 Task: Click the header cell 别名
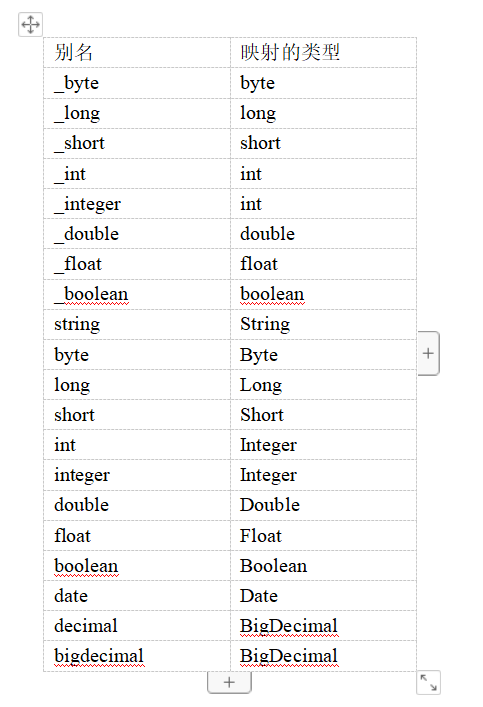[137, 53]
